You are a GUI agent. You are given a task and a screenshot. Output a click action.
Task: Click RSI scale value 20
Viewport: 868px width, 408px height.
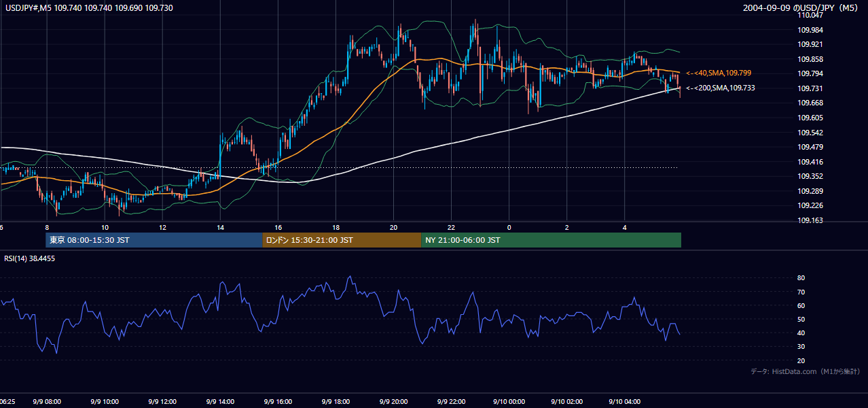[x=801, y=360]
